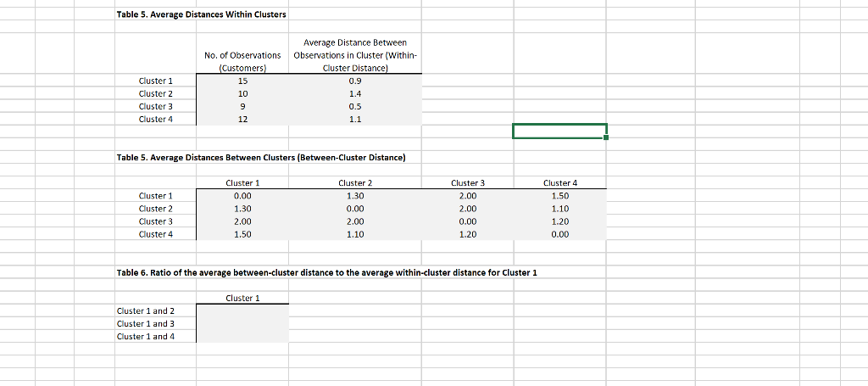Click the observations cell showing 9
The width and height of the screenshot is (868, 386).
coord(242,106)
